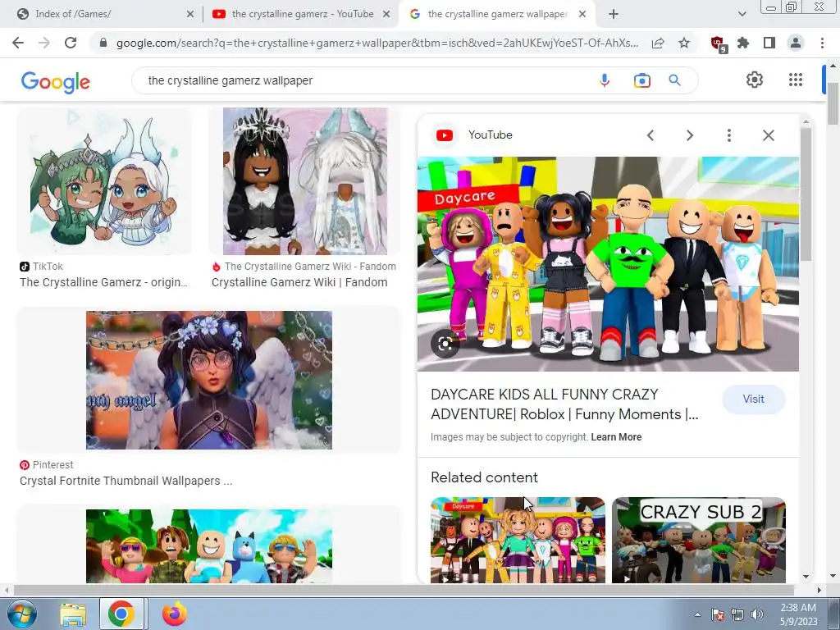Viewport: 840px width, 630px height.
Task: Click the browser forward arrow
Action: [44, 43]
